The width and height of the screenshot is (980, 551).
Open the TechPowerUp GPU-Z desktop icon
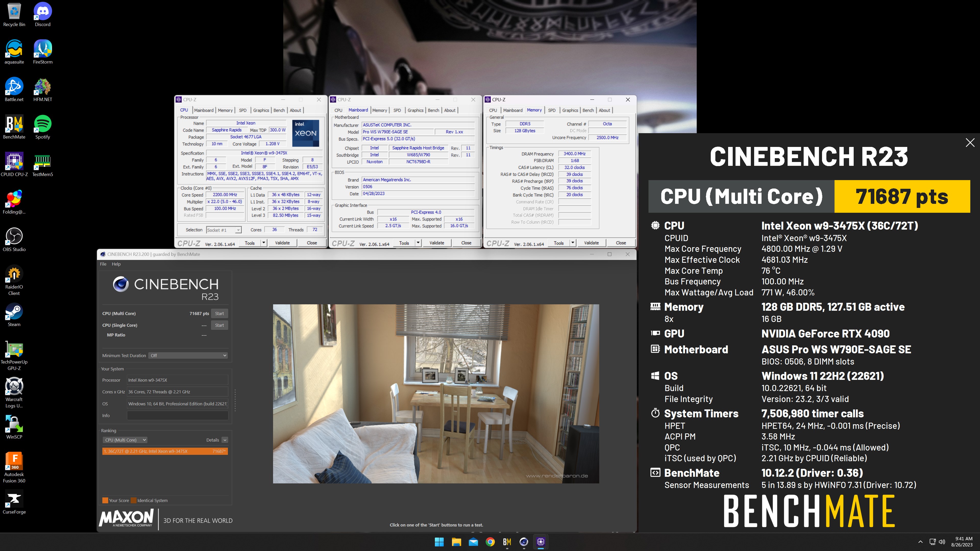click(x=14, y=356)
